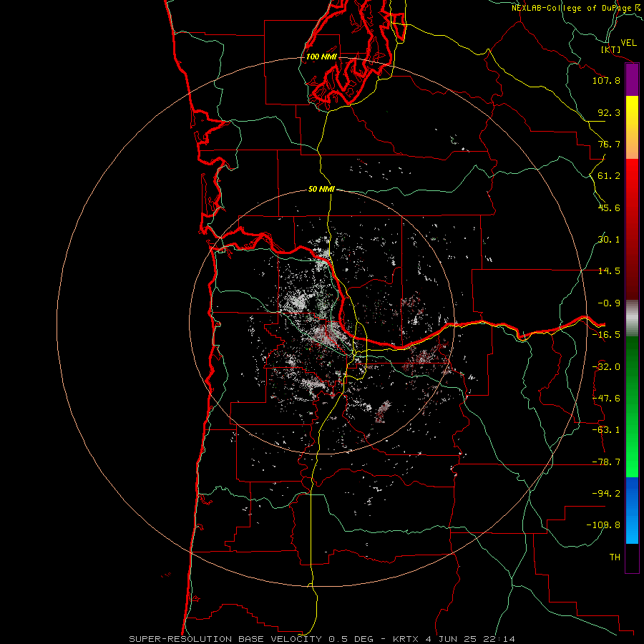644x644 pixels.
Task: Click the 76.7 value on velocity scale
Action: [x=609, y=144]
